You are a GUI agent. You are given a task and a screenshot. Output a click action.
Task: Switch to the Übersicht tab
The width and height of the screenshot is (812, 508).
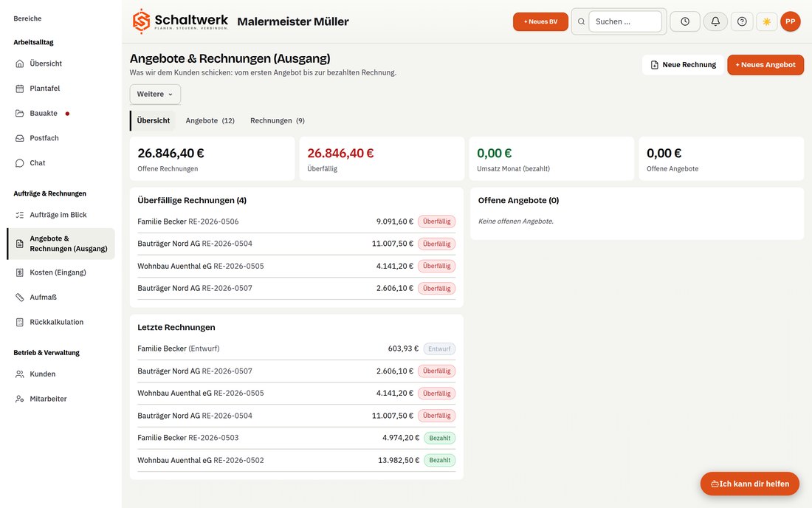coord(154,120)
